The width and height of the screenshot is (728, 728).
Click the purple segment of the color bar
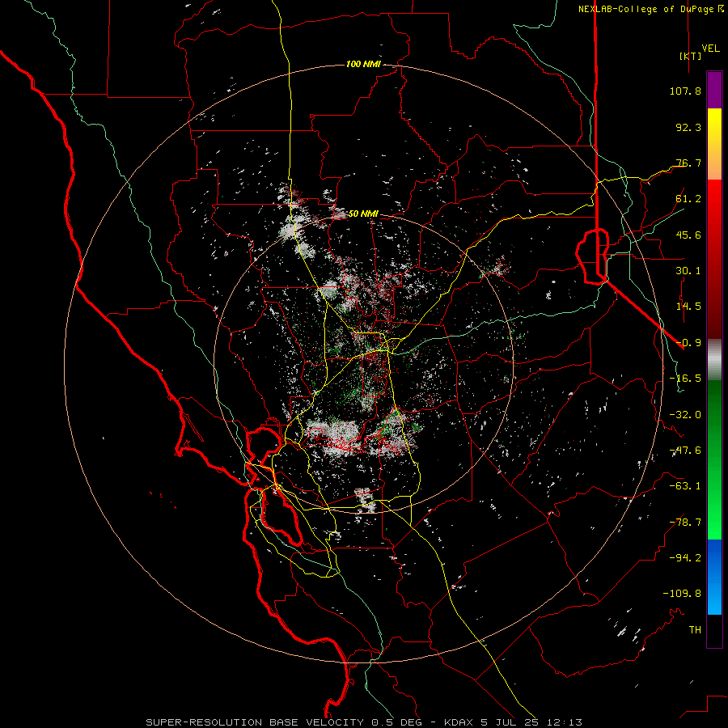tap(714, 90)
